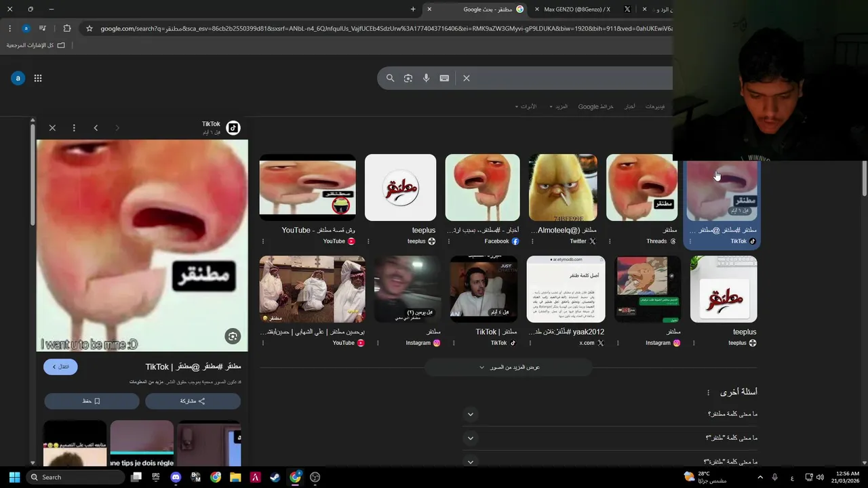Open the teeplus logo image in first row
Viewport: 868px width, 488px height.
click(400, 188)
